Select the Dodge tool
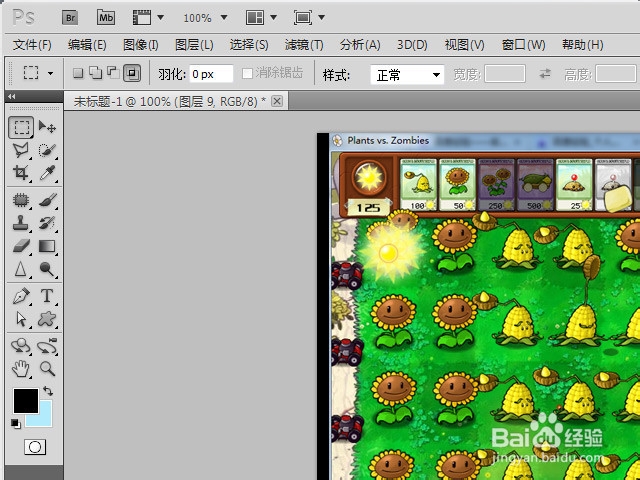The width and height of the screenshot is (640, 480). [x=47, y=269]
